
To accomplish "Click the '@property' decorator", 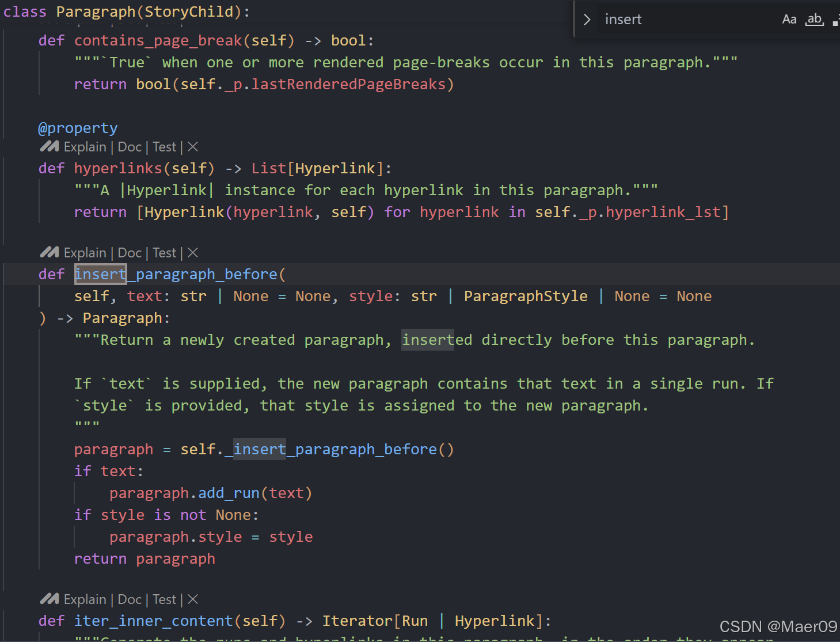I will coord(78,128).
